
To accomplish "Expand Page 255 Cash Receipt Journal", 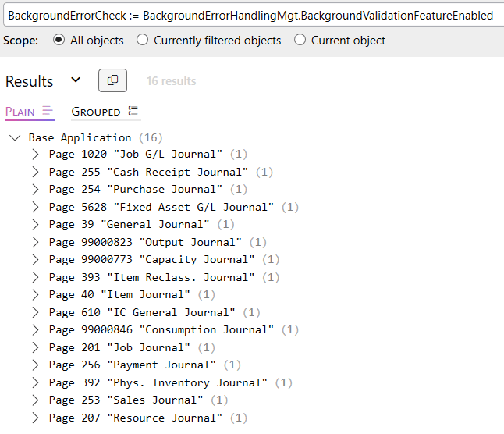I will coord(35,172).
